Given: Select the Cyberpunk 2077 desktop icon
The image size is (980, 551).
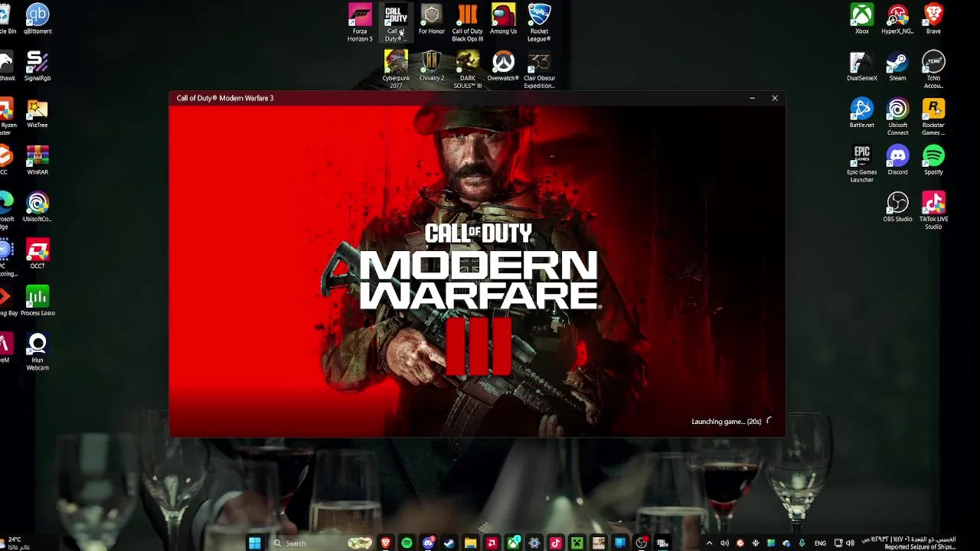Looking at the screenshot, I should (396, 70).
